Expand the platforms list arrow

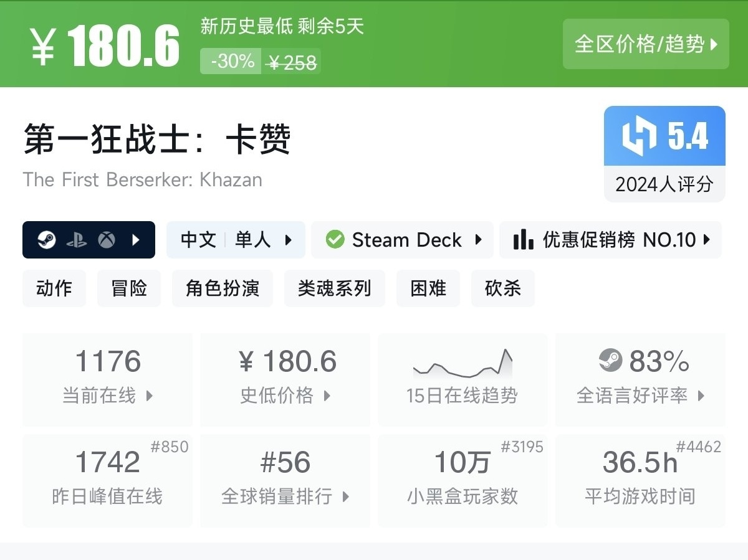click(x=136, y=240)
